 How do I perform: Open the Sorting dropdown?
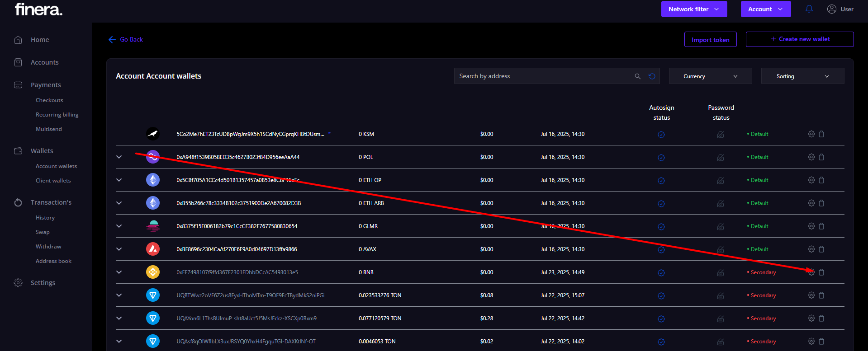pyautogui.click(x=802, y=76)
